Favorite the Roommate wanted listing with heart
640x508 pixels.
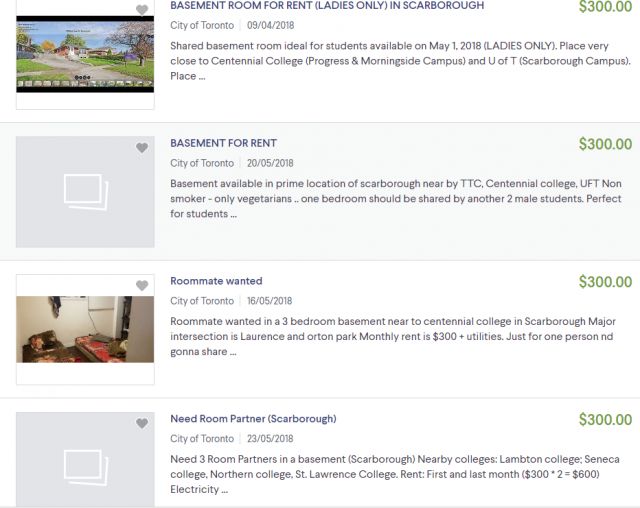[142, 286]
